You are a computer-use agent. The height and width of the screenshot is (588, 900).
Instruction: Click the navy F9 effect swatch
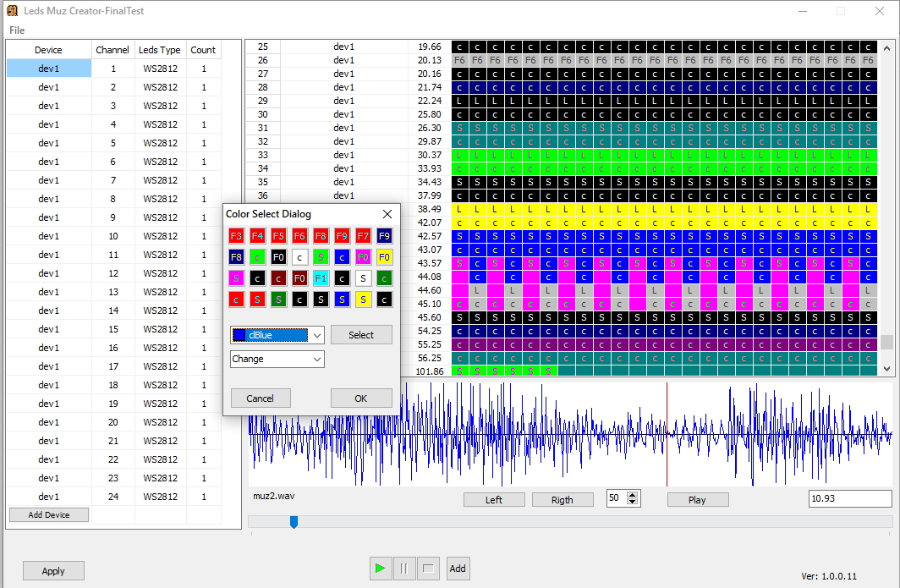point(384,236)
